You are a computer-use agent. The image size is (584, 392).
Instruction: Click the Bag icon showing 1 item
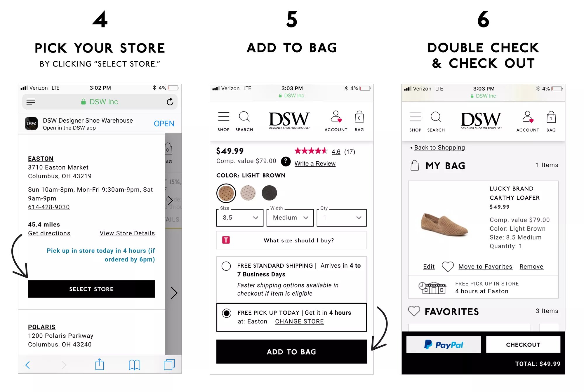tap(550, 119)
